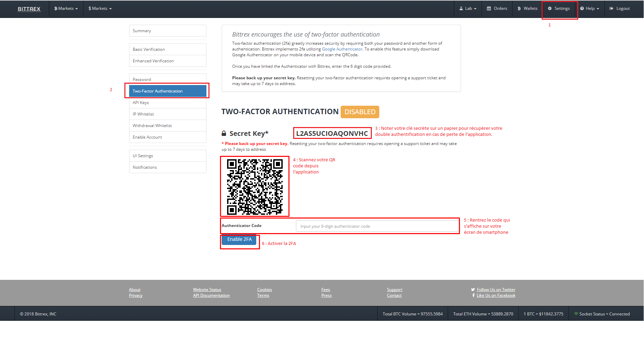Open the Cookies footer link

[265, 290]
